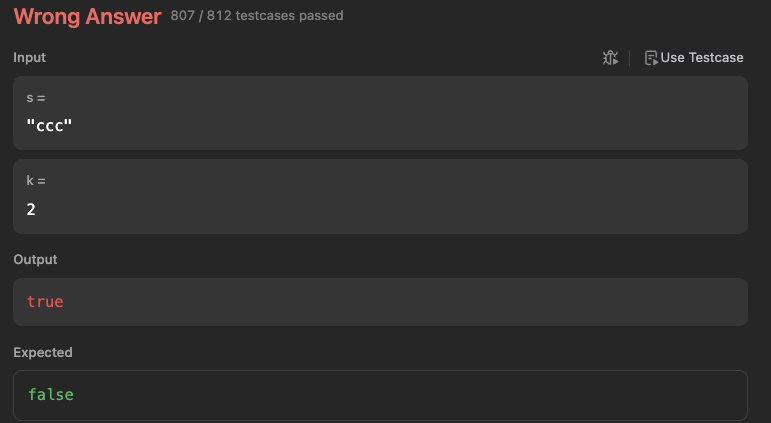Click the Expected section label

[x=43, y=352]
